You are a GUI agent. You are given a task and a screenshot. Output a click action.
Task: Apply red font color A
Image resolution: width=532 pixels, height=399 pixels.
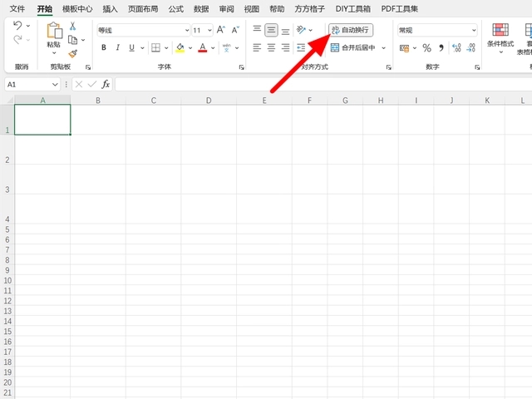(203, 48)
